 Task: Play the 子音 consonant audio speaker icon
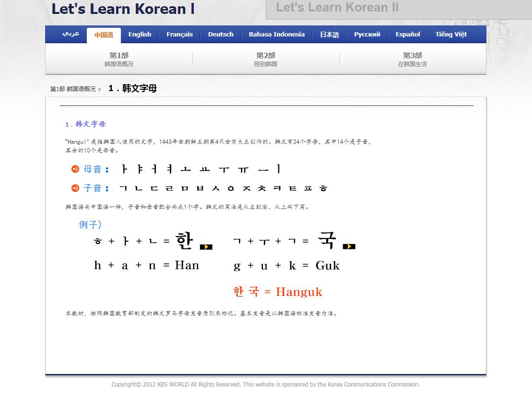tap(74, 188)
